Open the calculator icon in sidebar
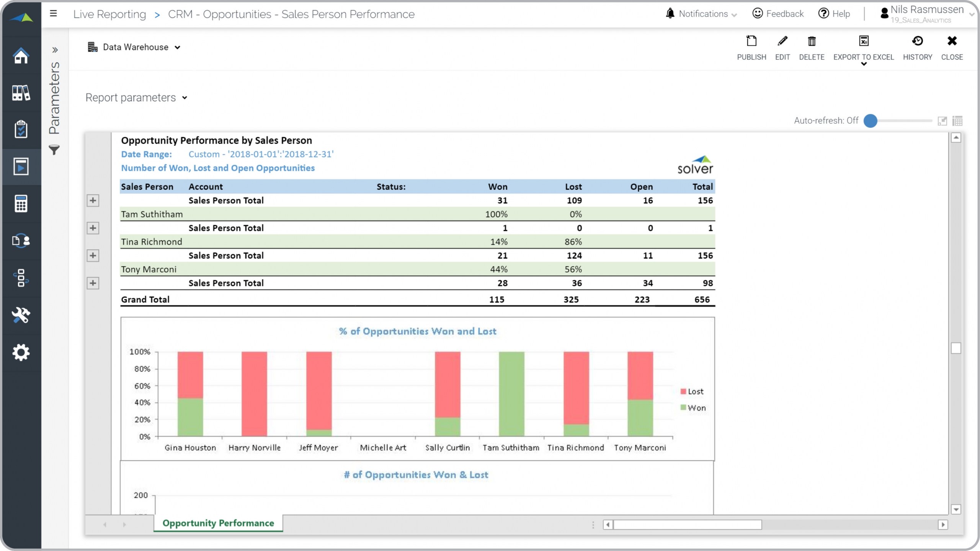This screenshot has height=551, width=980. (x=21, y=204)
